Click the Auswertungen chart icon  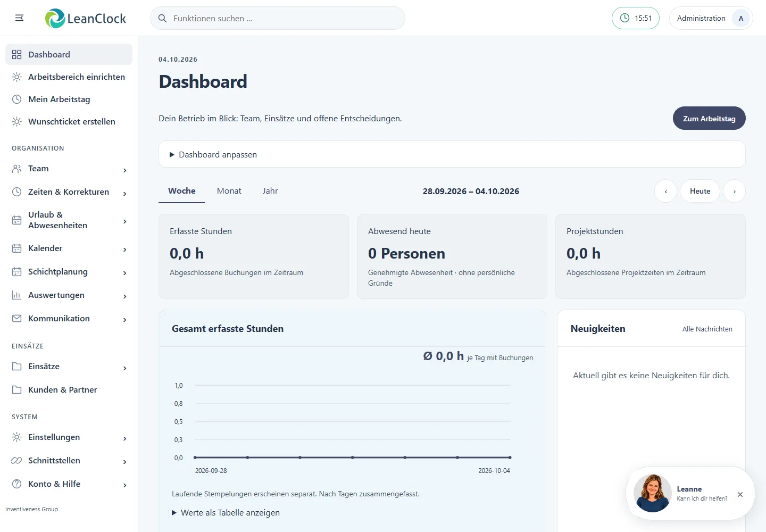tap(17, 295)
